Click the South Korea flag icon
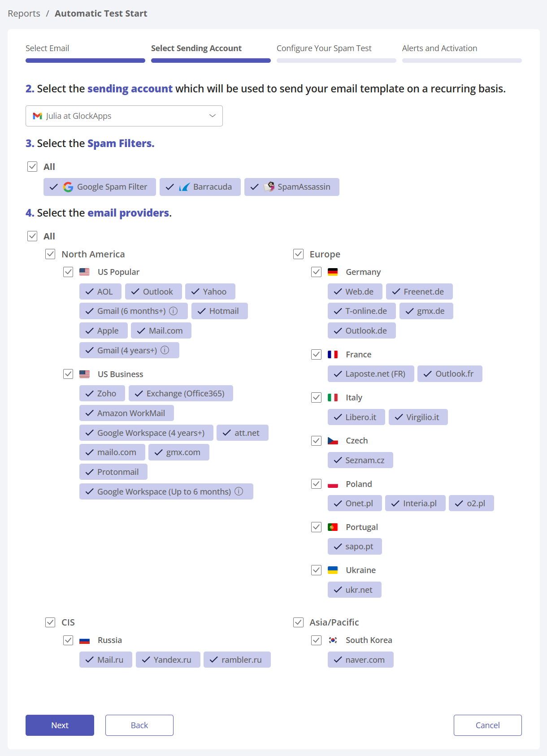547x756 pixels. pyautogui.click(x=333, y=640)
